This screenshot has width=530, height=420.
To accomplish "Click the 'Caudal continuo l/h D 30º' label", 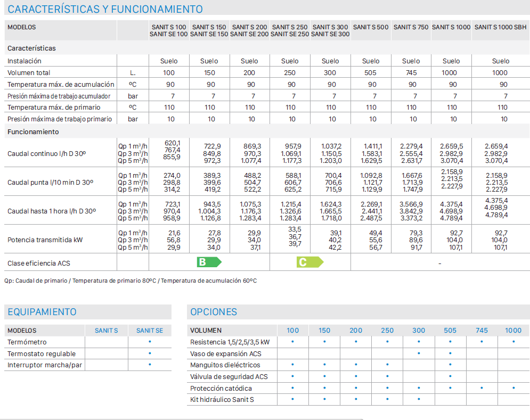I will click(x=47, y=153).
